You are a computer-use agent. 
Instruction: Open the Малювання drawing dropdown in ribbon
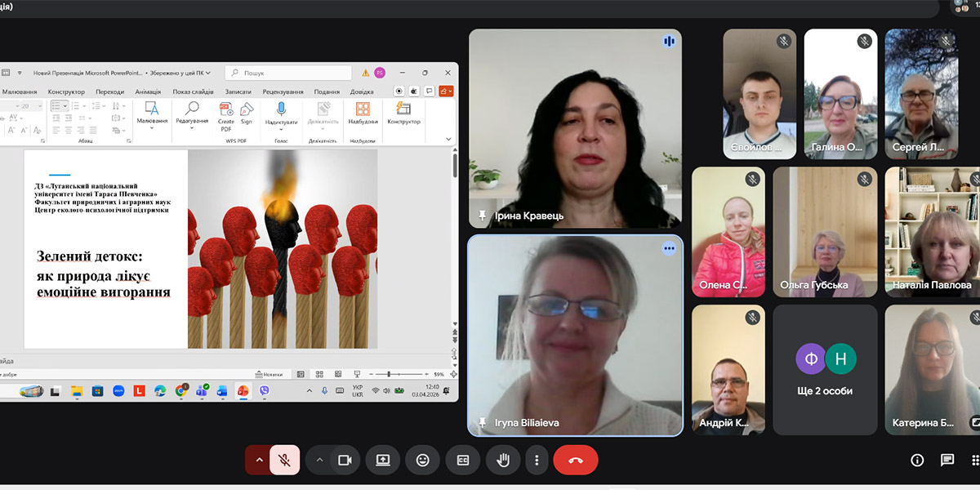point(152,116)
